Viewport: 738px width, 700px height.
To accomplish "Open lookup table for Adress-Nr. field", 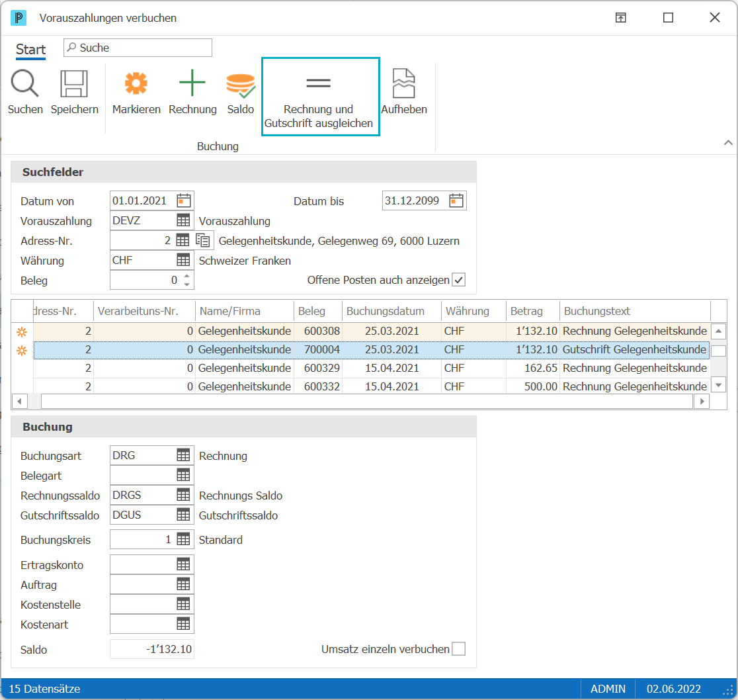I will click(183, 240).
